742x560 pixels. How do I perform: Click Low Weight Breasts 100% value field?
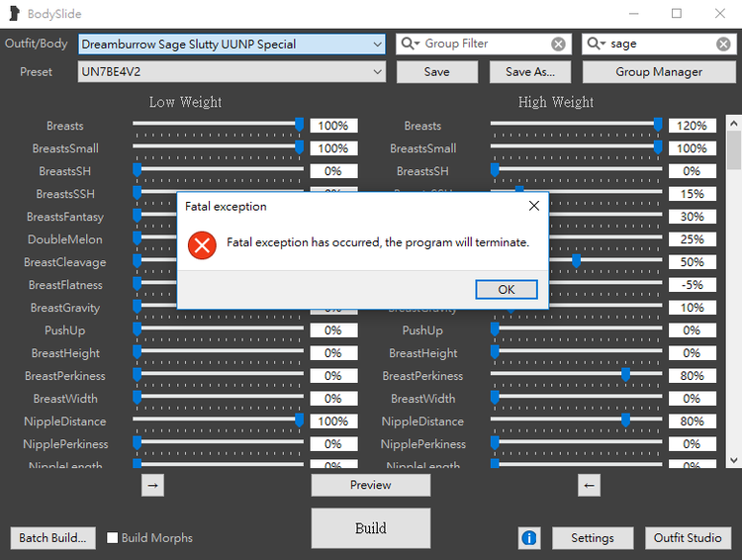pyautogui.click(x=333, y=126)
